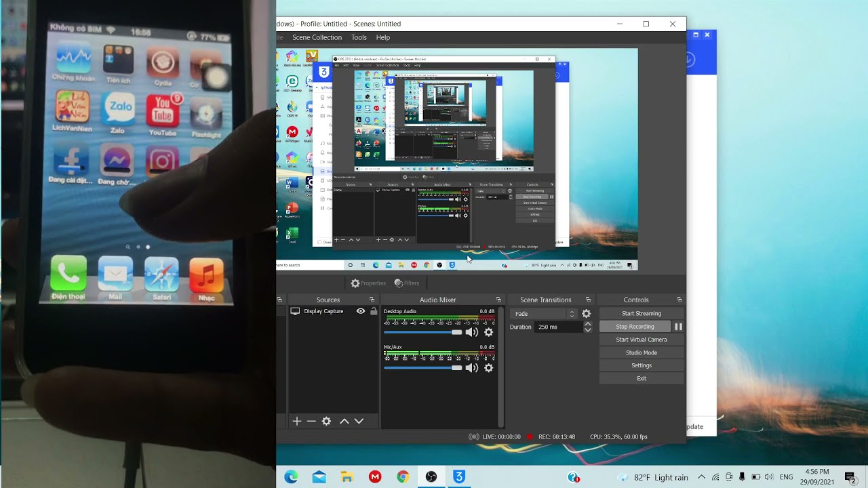Open 3uTools icon in the taskbar

(459, 477)
